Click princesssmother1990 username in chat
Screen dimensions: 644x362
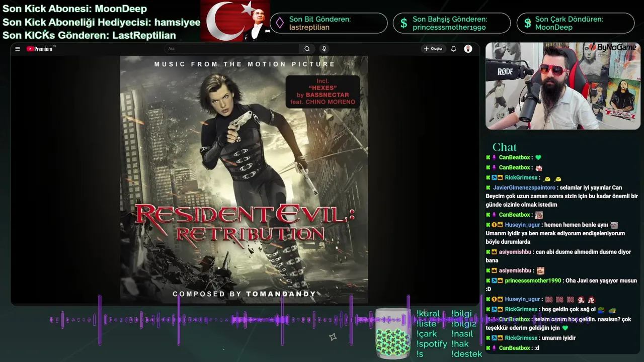click(533, 281)
